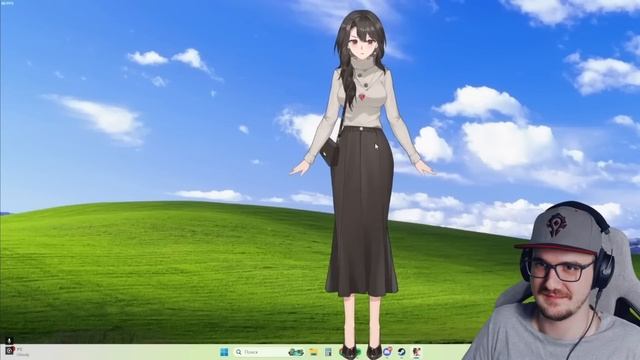Viewport: 640px width, 360px height.
Task: Open the gray document app icon in taskbar
Action: point(328,352)
